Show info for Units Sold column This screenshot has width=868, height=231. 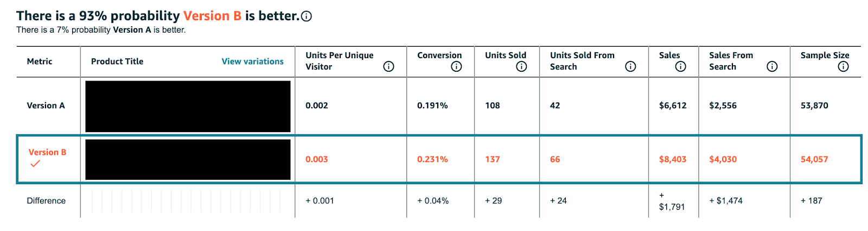[521, 66]
